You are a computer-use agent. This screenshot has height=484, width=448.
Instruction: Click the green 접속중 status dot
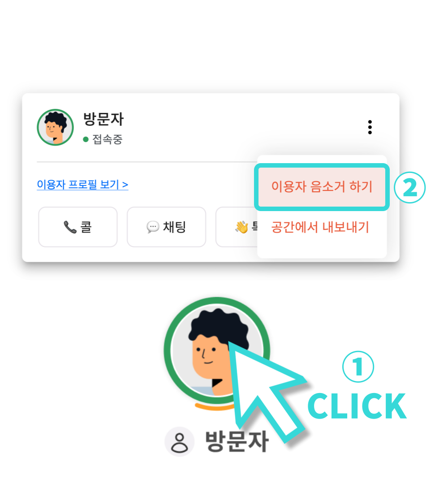(x=86, y=139)
